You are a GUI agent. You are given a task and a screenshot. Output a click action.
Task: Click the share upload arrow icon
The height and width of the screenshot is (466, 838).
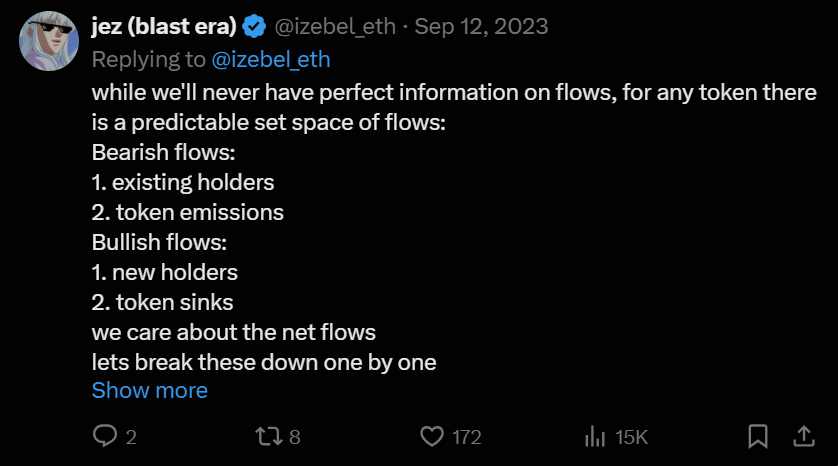[803, 436]
